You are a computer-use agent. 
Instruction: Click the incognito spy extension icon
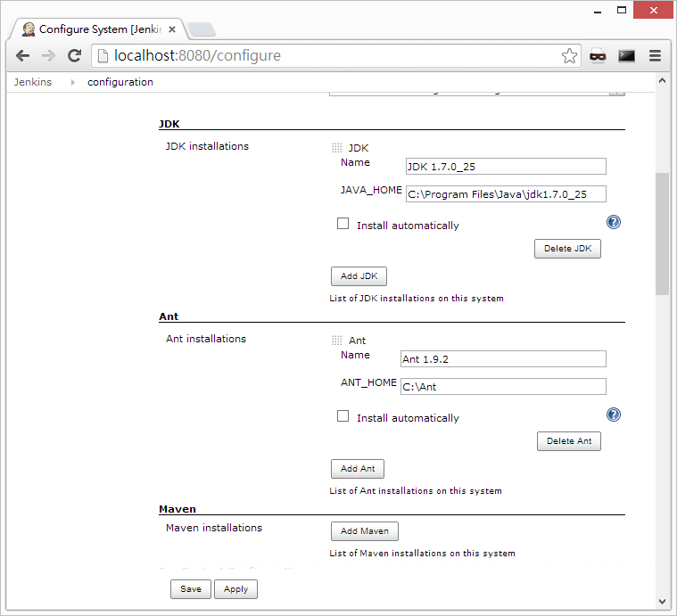click(x=598, y=56)
